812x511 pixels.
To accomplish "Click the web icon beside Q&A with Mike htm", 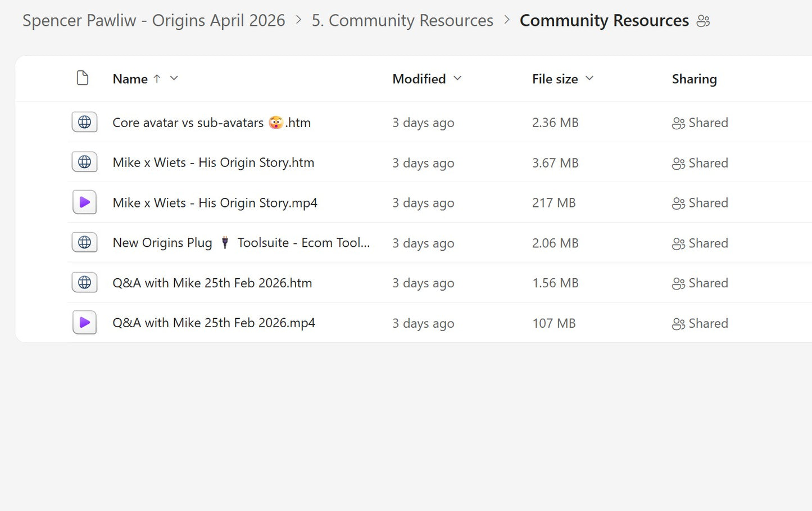I will pos(84,282).
